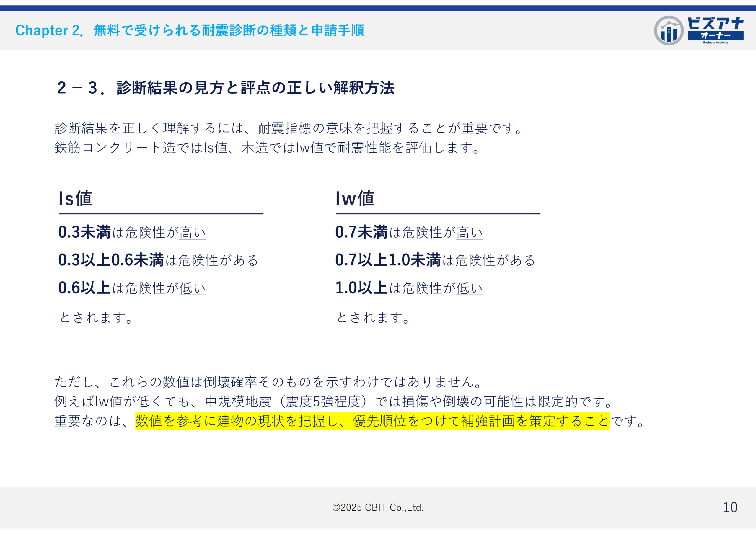Click the ©2025 CBIT Co.,Ltd. footer
Screen dimensions: 756x534
point(378,507)
